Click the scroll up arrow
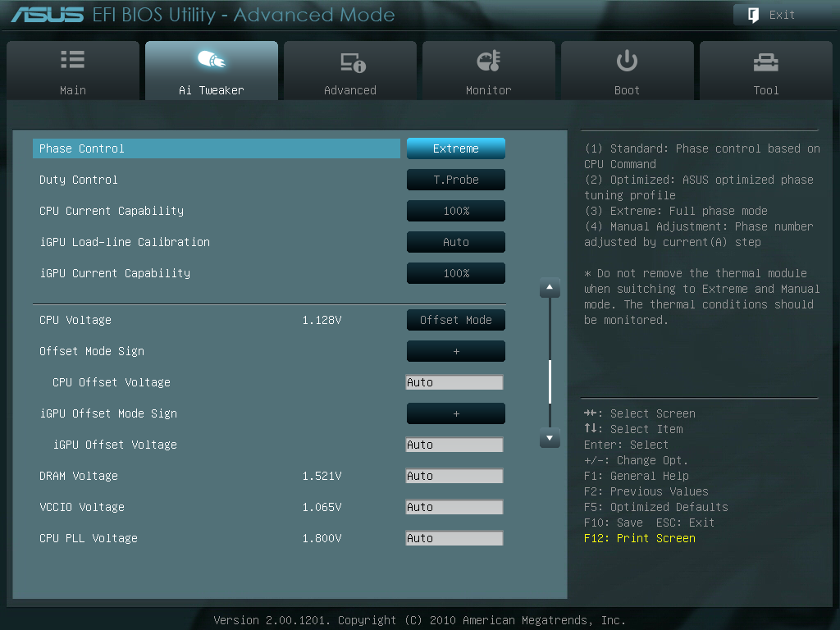Viewport: 840px width, 630px height. tap(550, 288)
